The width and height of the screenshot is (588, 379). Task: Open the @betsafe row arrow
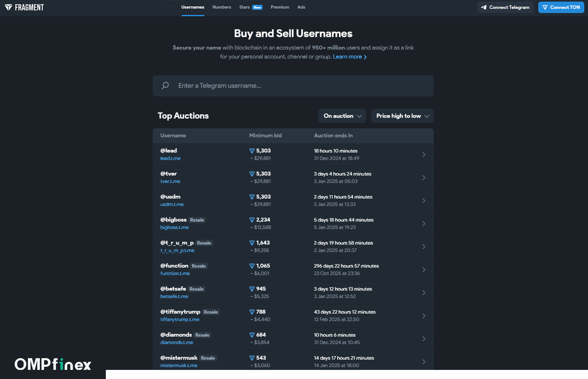[x=424, y=293]
